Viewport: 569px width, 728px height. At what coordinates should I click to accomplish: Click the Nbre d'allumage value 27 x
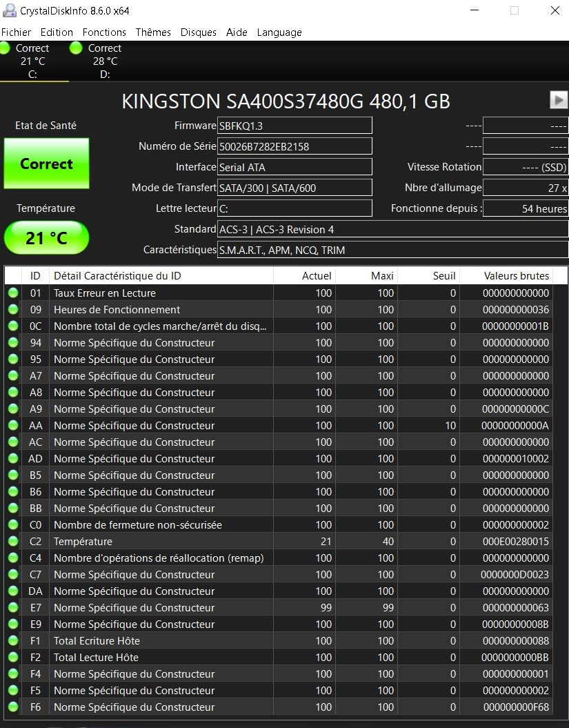point(526,188)
